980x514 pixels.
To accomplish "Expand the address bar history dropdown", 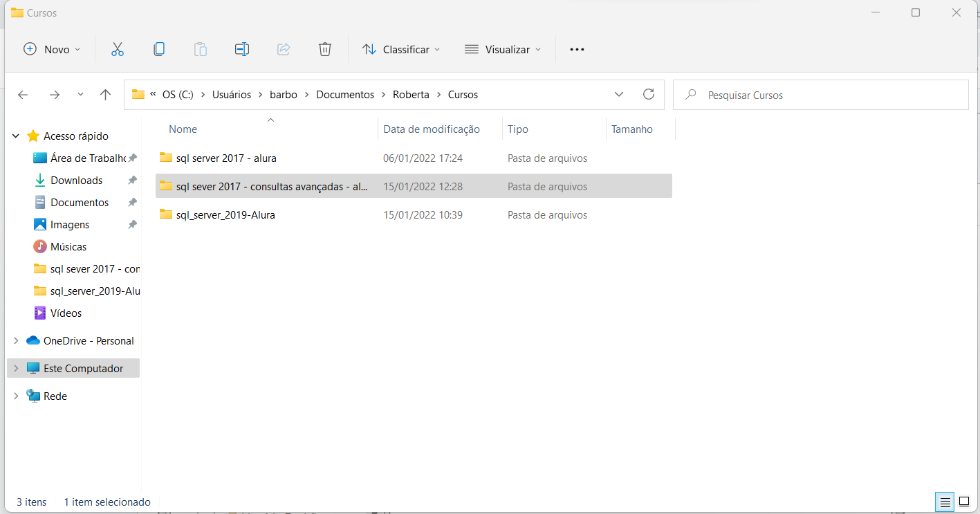I will pos(619,94).
